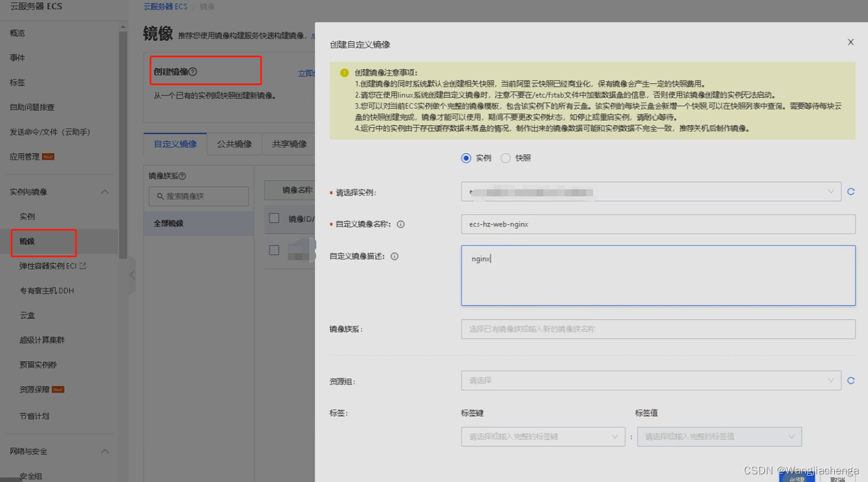Viewport: 868px width, 482px height.
Task: Click refresh icon next to instance selector
Action: point(851,192)
